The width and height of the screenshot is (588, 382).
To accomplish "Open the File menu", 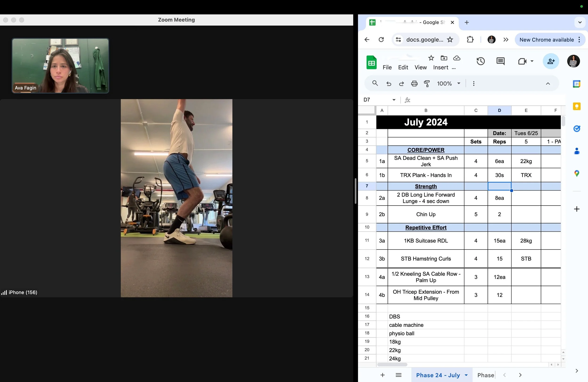I will pyautogui.click(x=387, y=67).
